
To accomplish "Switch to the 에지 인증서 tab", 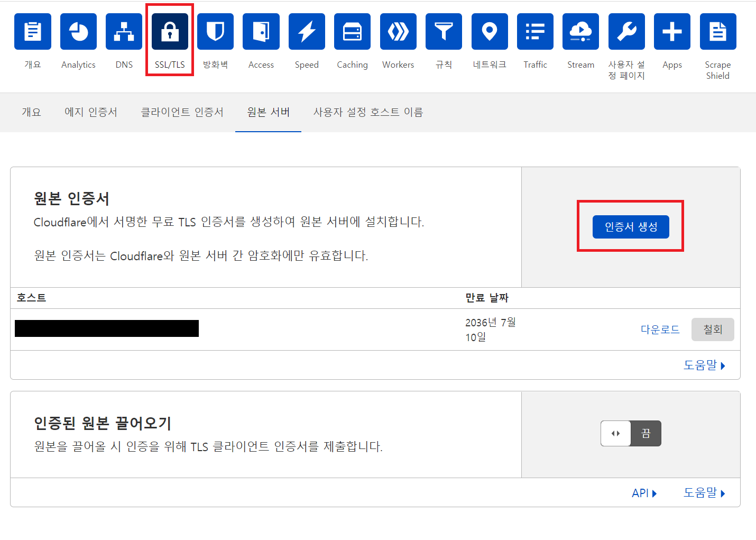I will [91, 112].
